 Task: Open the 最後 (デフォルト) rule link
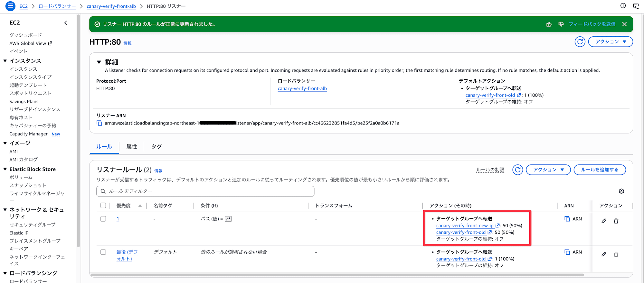(127, 255)
